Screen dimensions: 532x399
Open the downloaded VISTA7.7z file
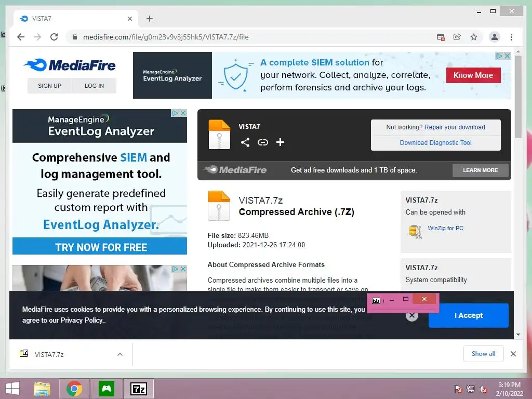[49, 354]
